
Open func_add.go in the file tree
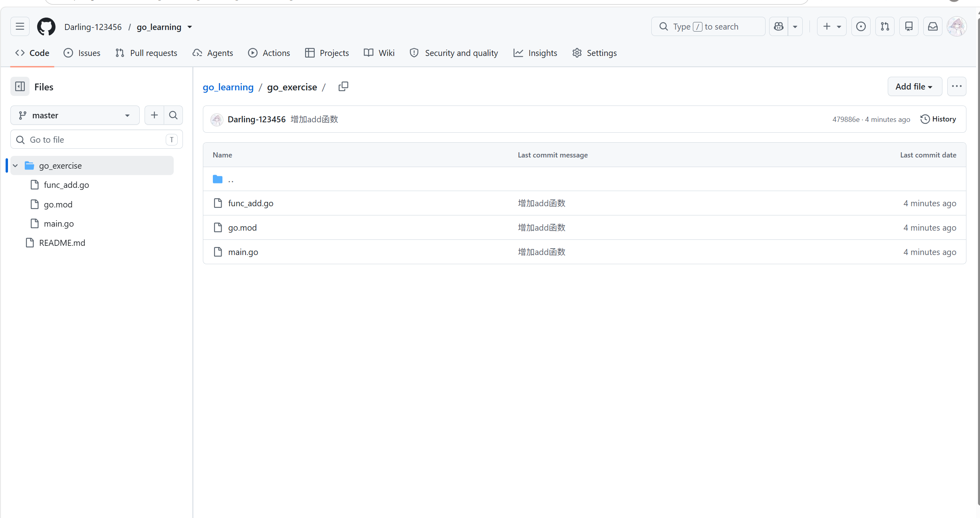point(66,185)
